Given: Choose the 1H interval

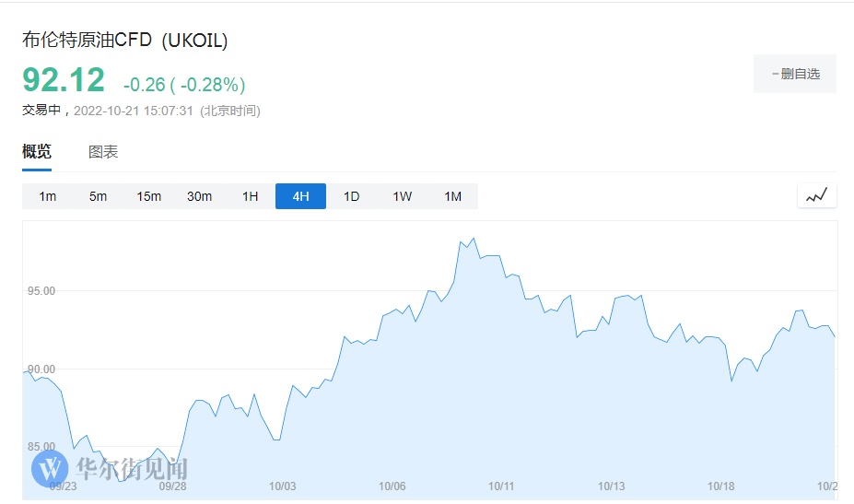Looking at the screenshot, I should 250,196.
